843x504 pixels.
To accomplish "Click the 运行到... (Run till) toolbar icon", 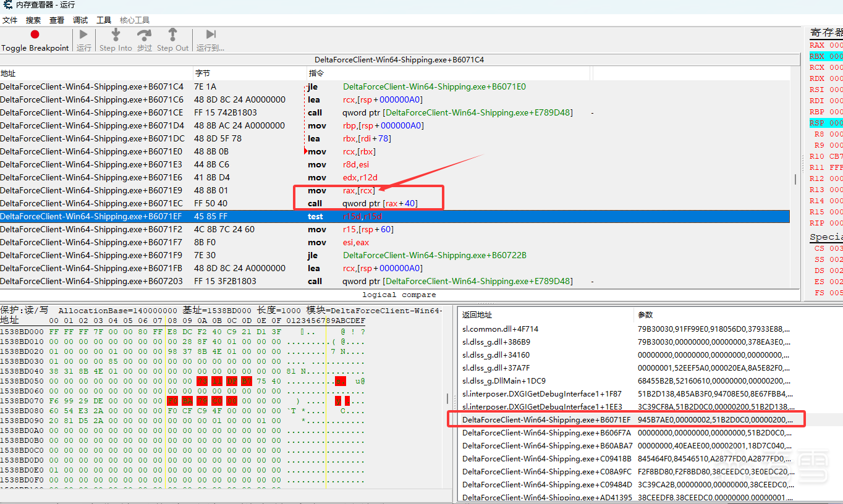I will pos(211,35).
